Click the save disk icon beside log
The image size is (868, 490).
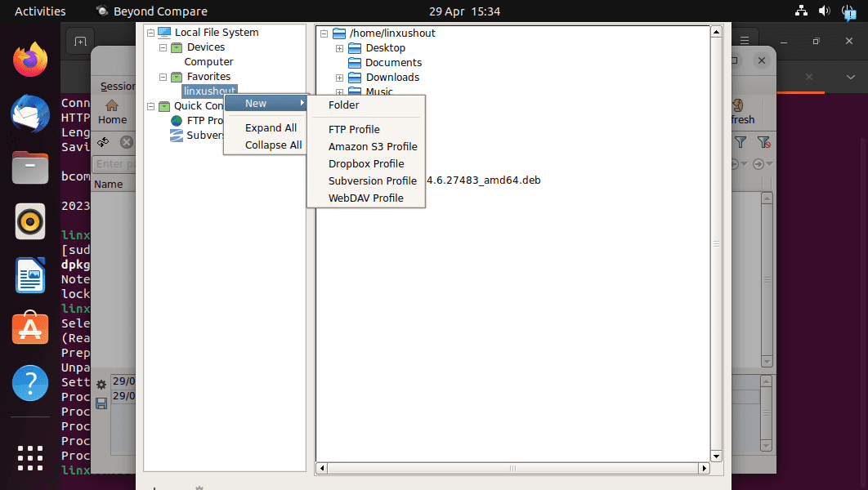(x=101, y=403)
